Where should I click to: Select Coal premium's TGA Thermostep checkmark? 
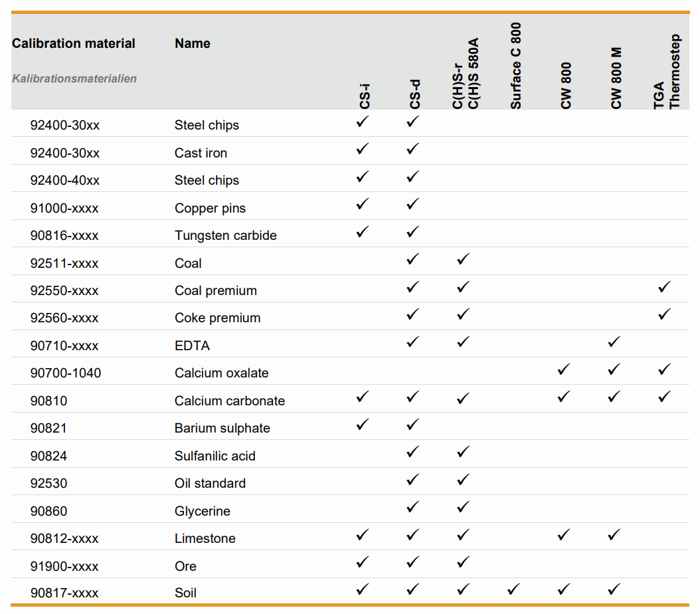pyautogui.click(x=664, y=287)
